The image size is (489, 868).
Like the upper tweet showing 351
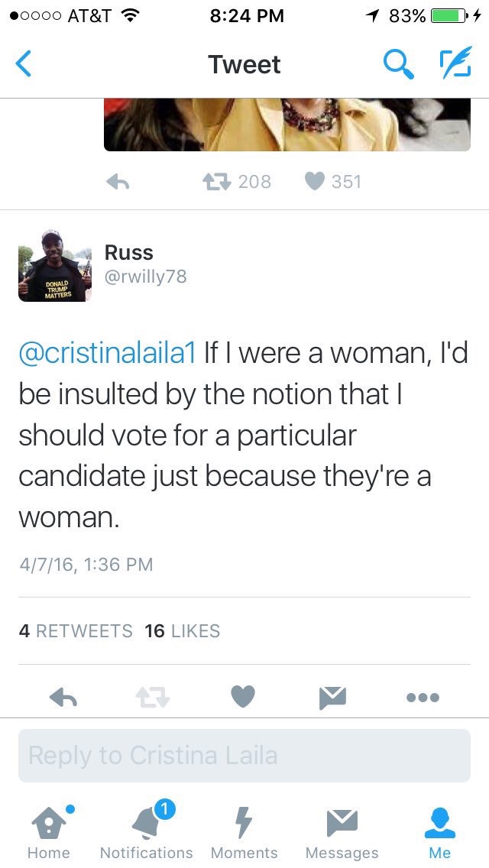click(314, 181)
